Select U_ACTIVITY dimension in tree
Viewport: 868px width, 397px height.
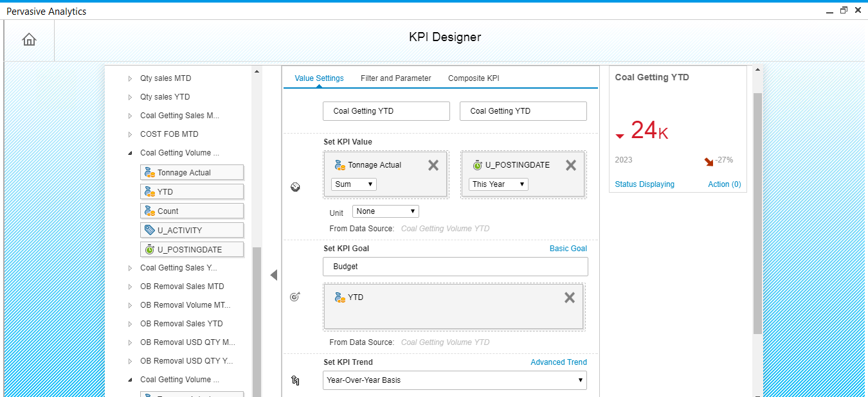(192, 230)
